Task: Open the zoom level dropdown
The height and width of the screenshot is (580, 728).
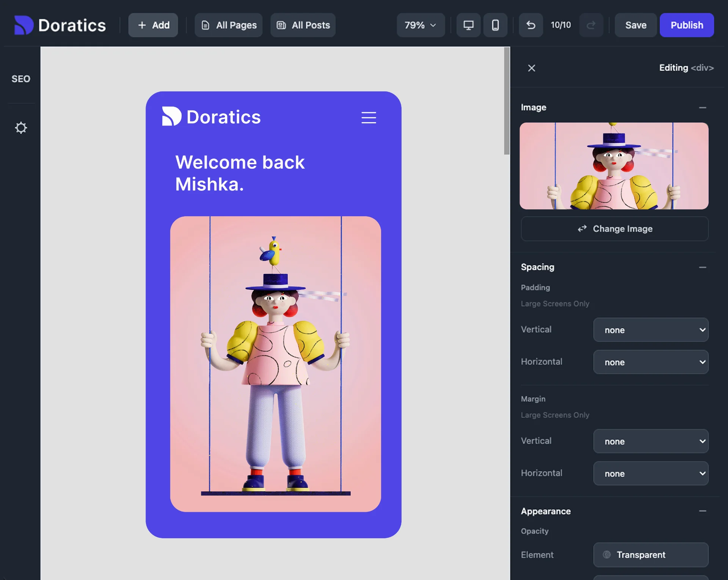Action: pyautogui.click(x=420, y=25)
